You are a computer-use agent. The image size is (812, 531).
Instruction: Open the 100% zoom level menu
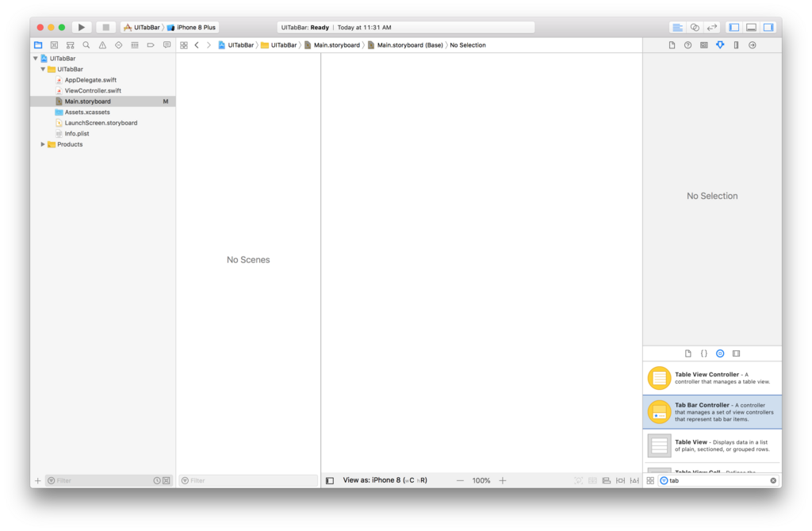tap(481, 481)
